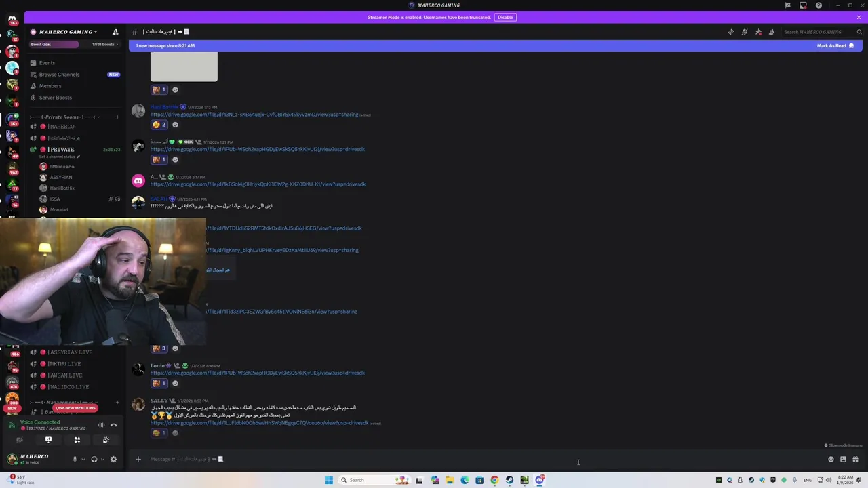
Task: Click the invite people icon beside server name
Action: (x=115, y=32)
